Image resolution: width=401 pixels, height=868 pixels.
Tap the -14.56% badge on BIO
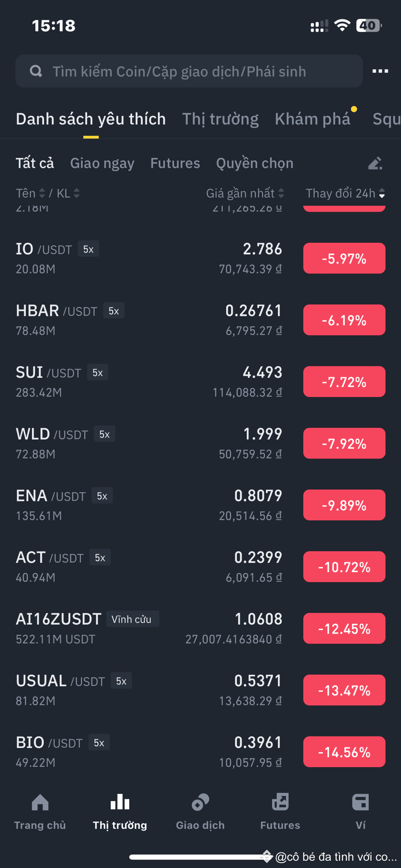(x=344, y=752)
